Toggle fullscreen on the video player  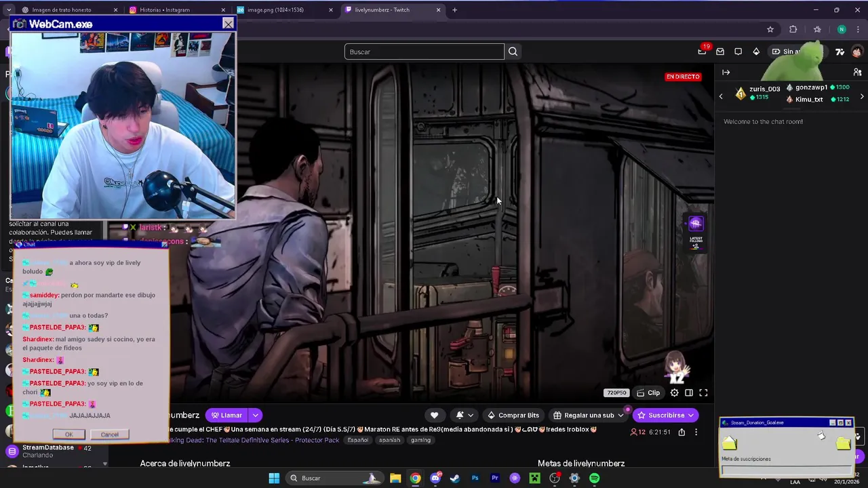(703, 392)
